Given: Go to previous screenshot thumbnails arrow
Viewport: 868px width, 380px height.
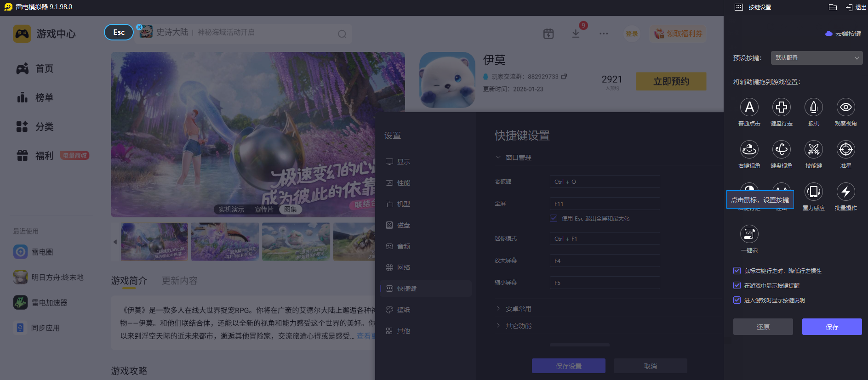Looking at the screenshot, I should click(x=115, y=242).
